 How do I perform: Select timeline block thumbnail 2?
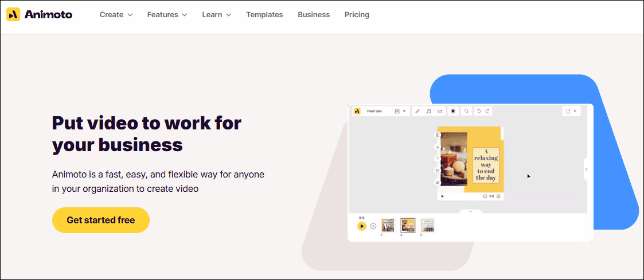pyautogui.click(x=408, y=226)
